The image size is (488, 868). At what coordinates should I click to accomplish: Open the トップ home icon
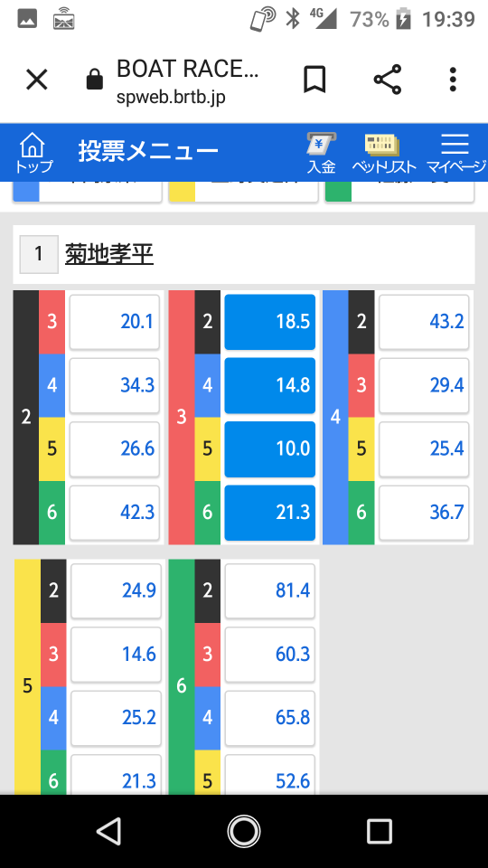(x=33, y=152)
